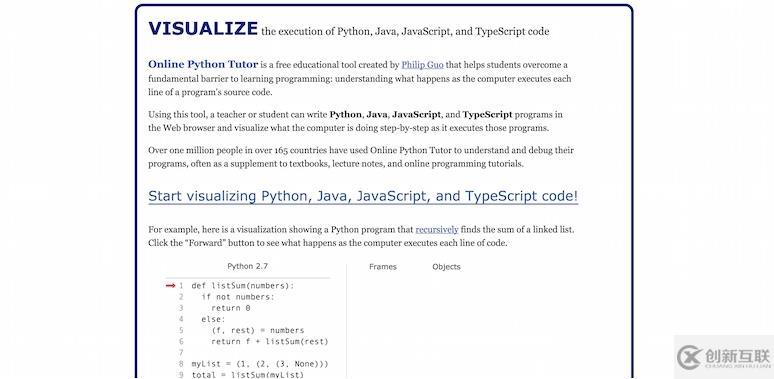Select code line myList = (1, (2, (3, None)))

coord(260,364)
